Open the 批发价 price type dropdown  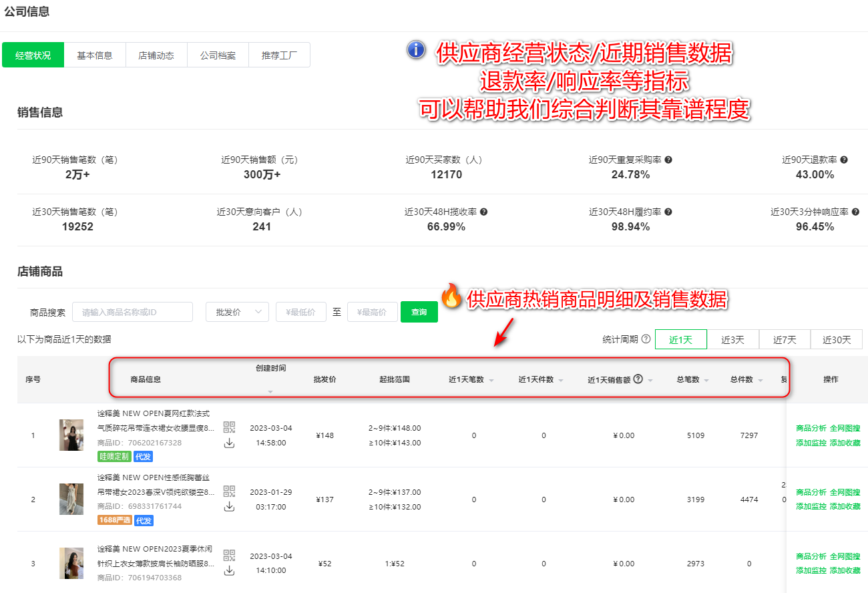tap(237, 312)
